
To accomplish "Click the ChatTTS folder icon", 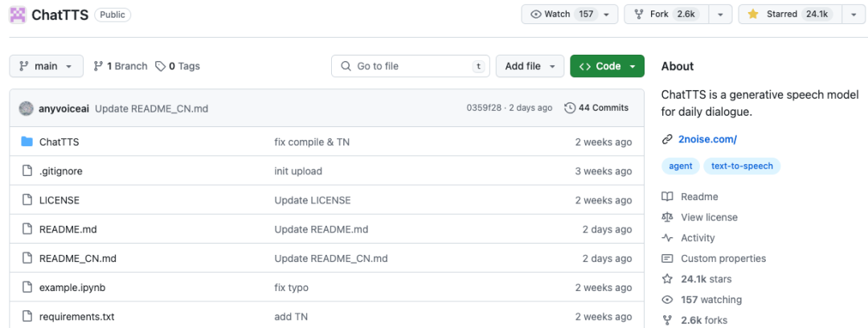I will 27,141.
